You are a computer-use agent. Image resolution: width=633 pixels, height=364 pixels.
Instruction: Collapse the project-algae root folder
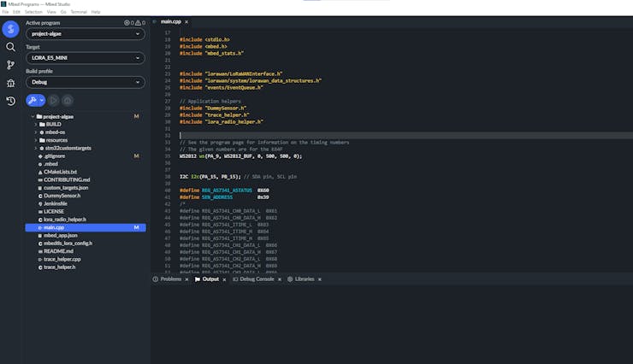click(x=34, y=116)
